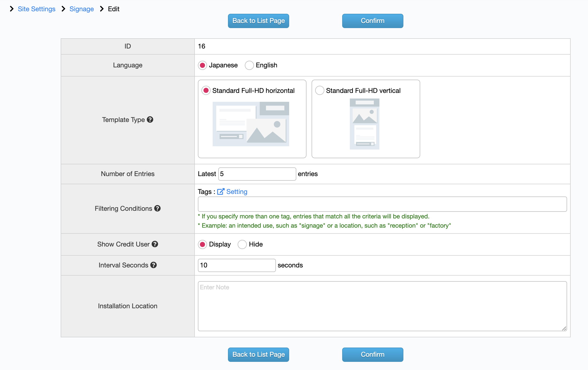The height and width of the screenshot is (370, 588).
Task: Click the resize grip on Installation Location textarea
Action: (564, 328)
